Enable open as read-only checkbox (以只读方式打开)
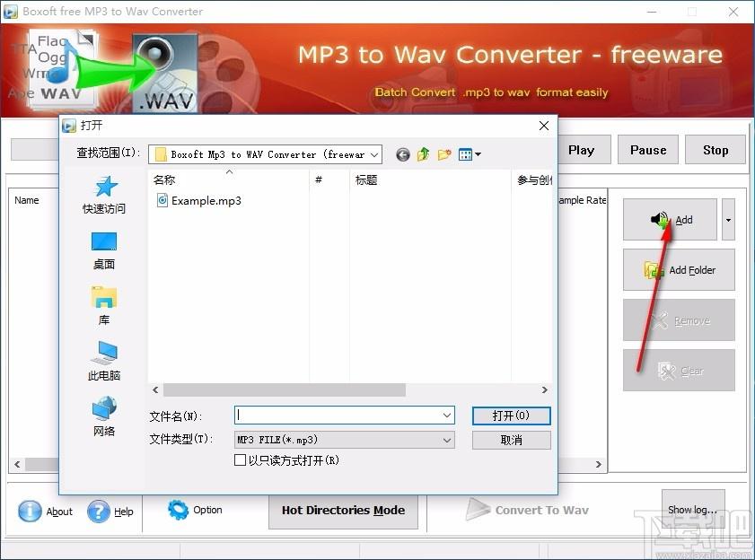The width and height of the screenshot is (755, 560). click(240, 460)
